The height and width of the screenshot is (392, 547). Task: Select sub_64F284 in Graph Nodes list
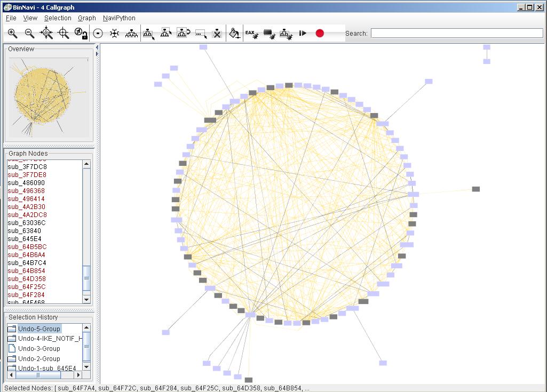tap(26, 295)
